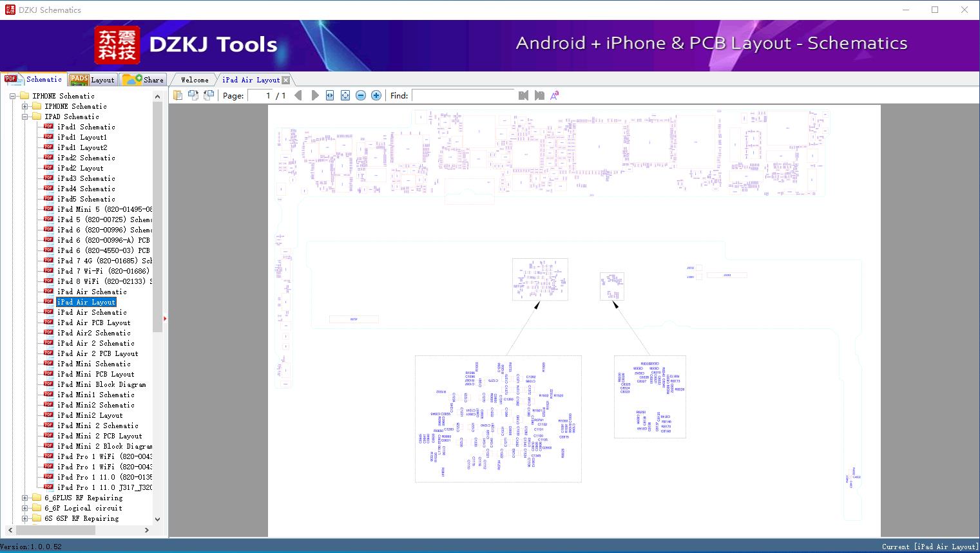Open iPad Mini 2 Block Diagram
The height and width of the screenshot is (553, 980).
pos(104,447)
